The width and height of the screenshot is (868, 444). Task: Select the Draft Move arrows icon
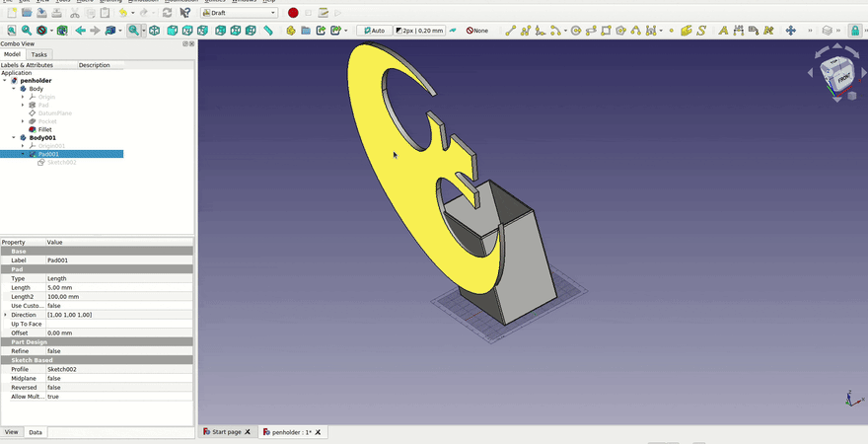point(790,31)
